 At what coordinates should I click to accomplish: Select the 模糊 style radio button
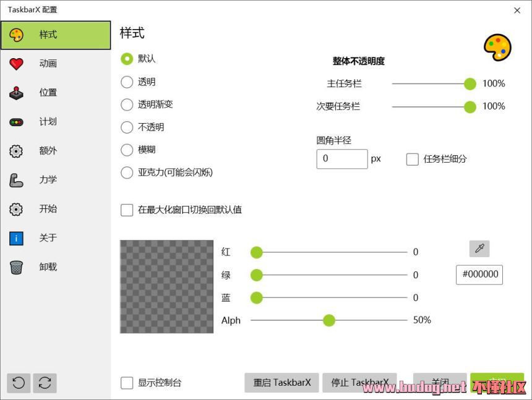coord(127,150)
